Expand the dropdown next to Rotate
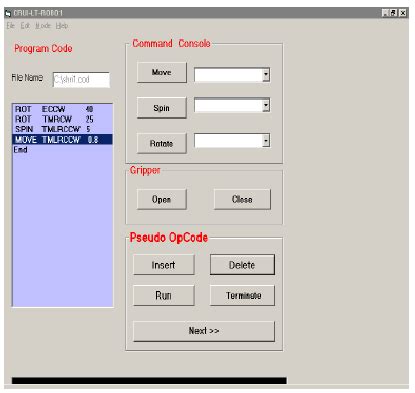The image size is (415, 393). point(266,141)
